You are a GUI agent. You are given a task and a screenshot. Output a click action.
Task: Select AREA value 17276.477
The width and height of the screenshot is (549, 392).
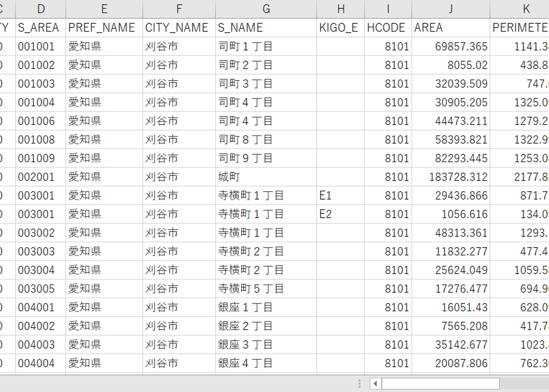click(450, 289)
